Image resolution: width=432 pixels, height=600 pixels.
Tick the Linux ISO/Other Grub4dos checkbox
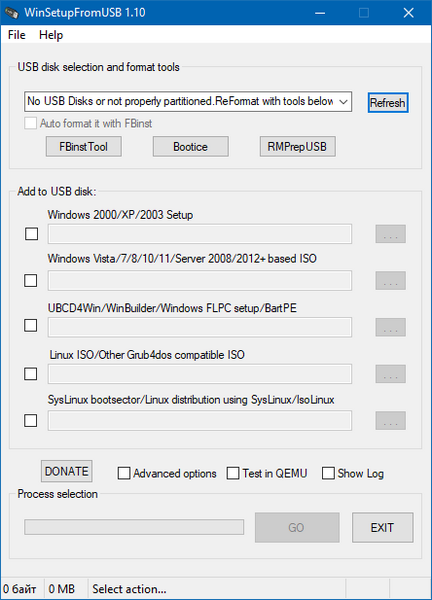coord(31,374)
